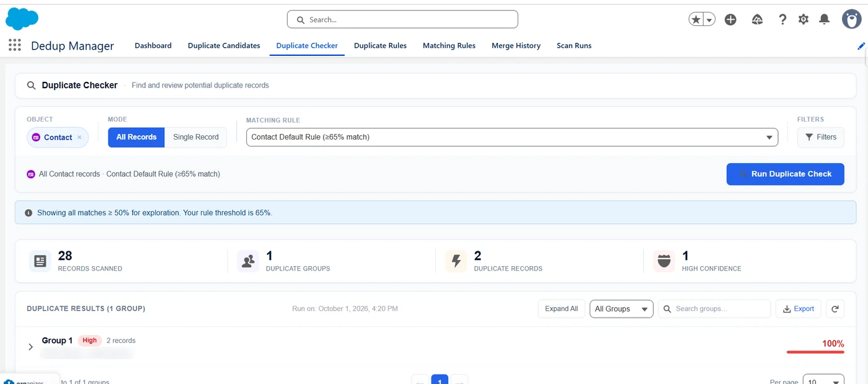The height and width of the screenshot is (384, 868).
Task: Open the Scan Runs tab
Action: pyautogui.click(x=574, y=45)
